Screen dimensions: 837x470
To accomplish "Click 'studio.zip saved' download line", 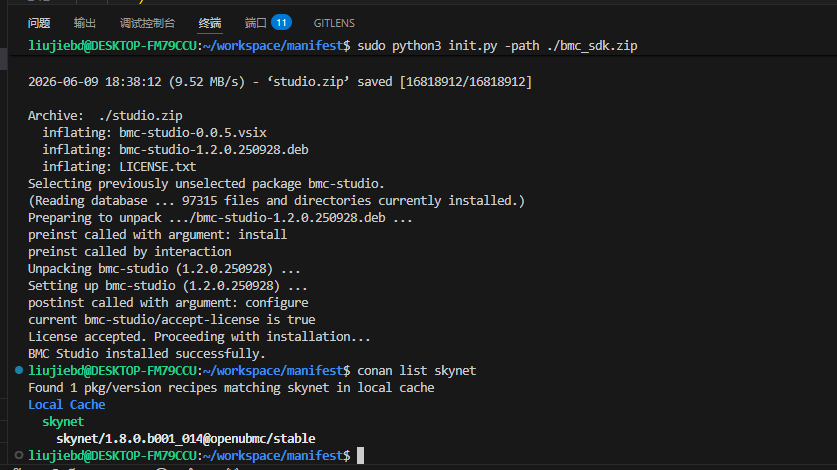I will coord(280,82).
